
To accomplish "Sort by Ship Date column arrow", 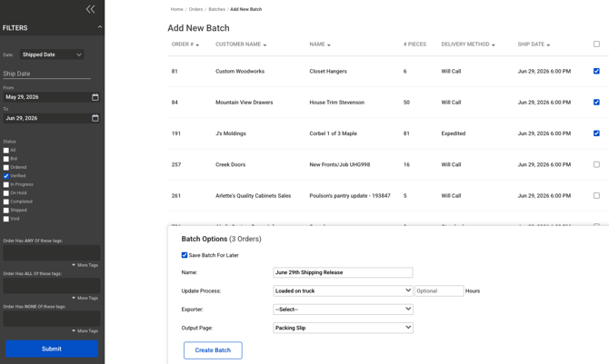I will pyautogui.click(x=548, y=45).
